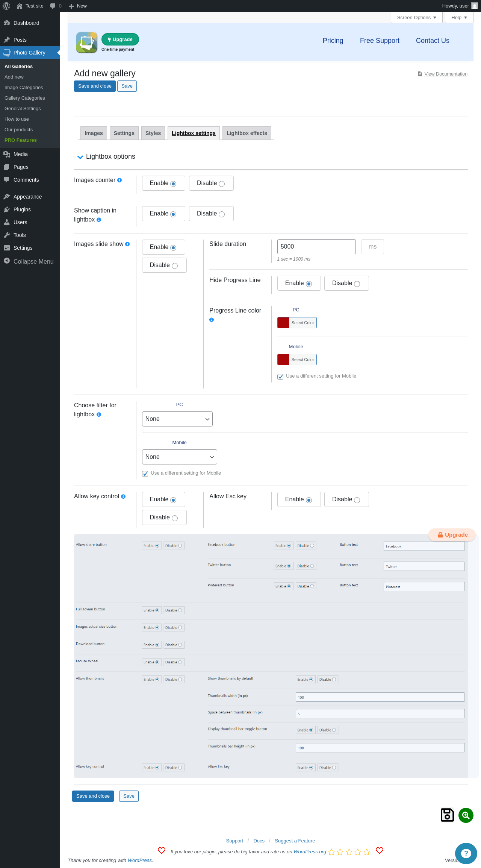Click info icon next to Progress Line color
Viewport: 481px width, 868px height.
pos(212,320)
